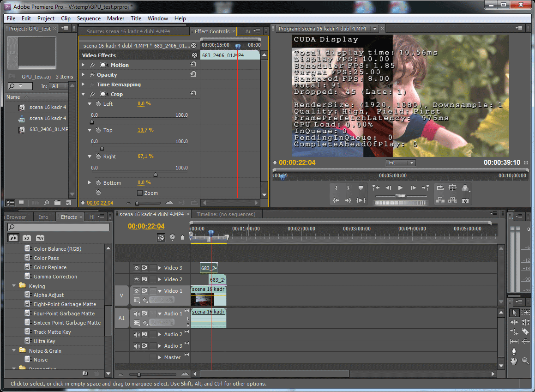
Task: Expand the Motion effect properties
Action: (x=83, y=65)
